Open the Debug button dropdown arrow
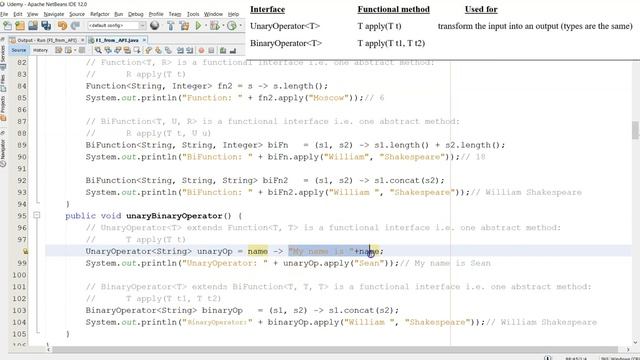 point(223,25)
